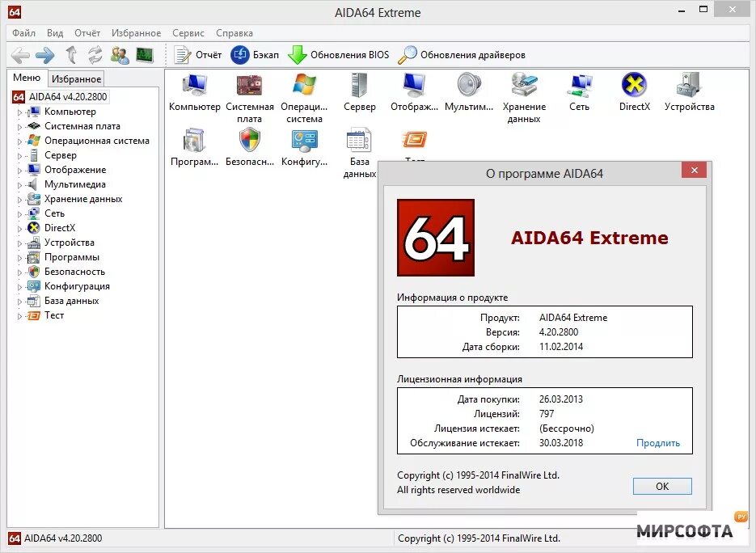Click status bar AIDA64 v4.20.2800 text
The image size is (756, 553).
coord(63,538)
